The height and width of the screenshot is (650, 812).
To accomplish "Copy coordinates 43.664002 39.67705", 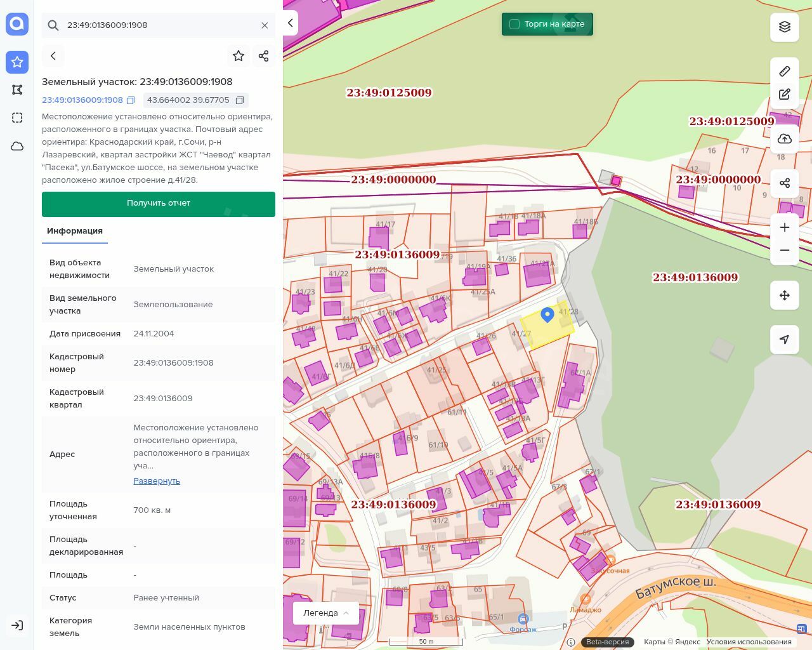I will pos(240,100).
